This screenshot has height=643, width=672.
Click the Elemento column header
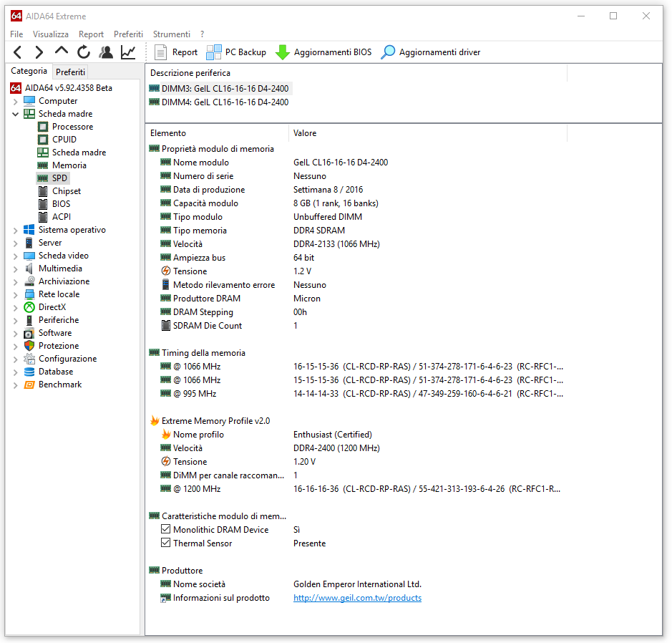pos(218,133)
